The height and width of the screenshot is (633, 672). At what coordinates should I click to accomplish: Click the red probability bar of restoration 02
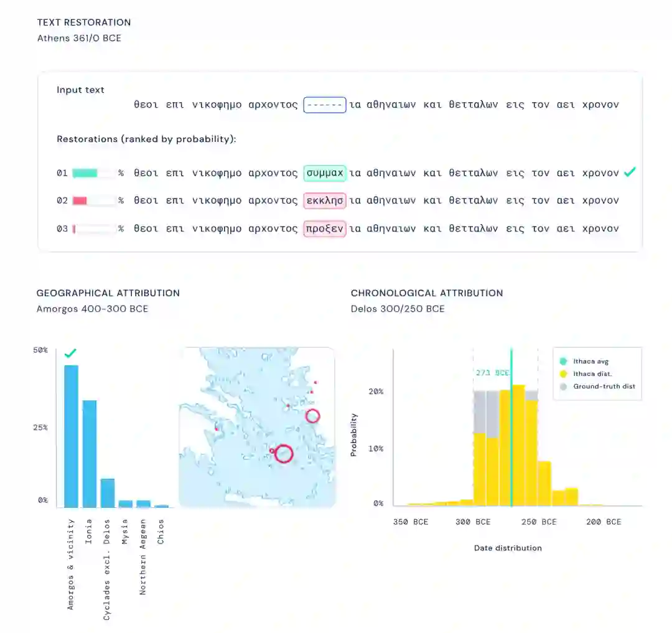80,200
